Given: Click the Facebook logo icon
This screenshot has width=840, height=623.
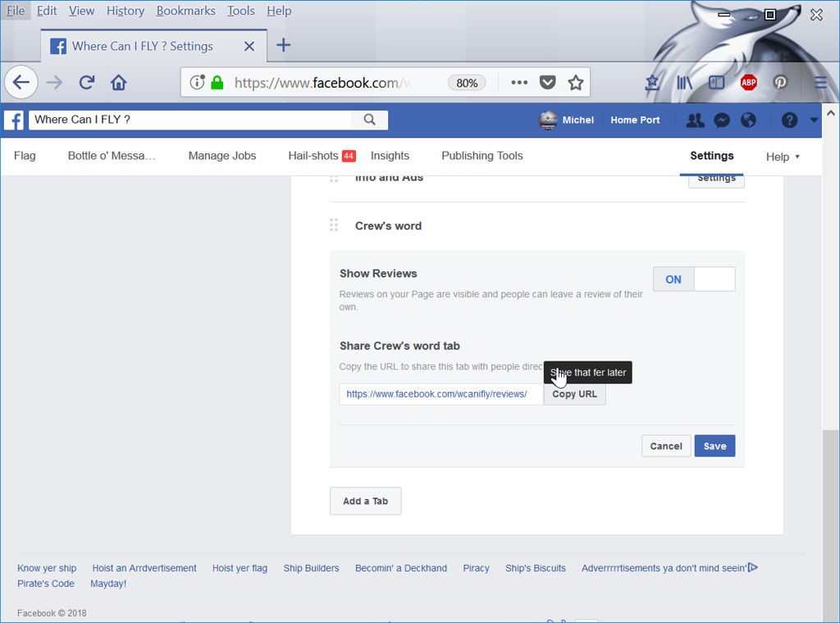Looking at the screenshot, I should point(13,121).
